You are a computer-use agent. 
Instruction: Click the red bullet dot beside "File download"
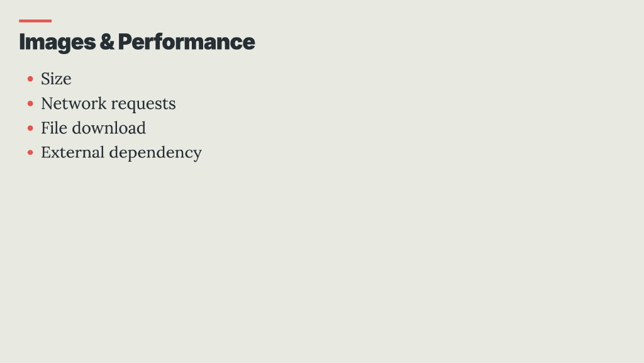tap(30, 128)
